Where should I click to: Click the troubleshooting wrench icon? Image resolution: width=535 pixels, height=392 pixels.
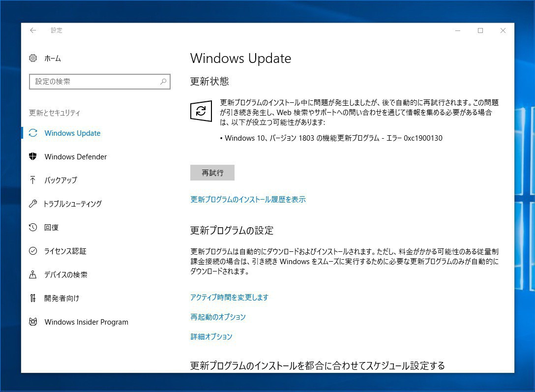33,204
